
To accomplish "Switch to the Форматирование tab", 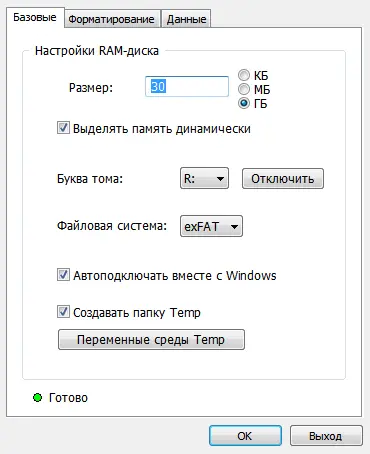I will [x=111, y=19].
